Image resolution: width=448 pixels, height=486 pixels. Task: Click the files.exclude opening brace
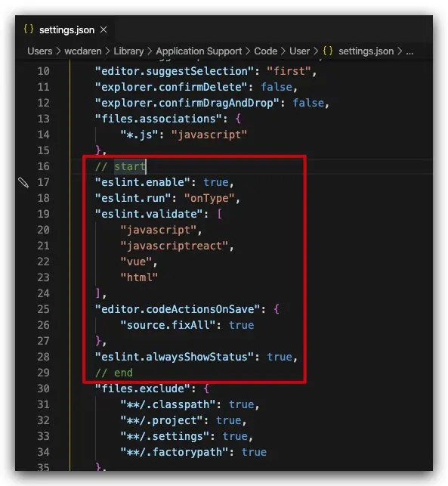pyautogui.click(x=206, y=388)
